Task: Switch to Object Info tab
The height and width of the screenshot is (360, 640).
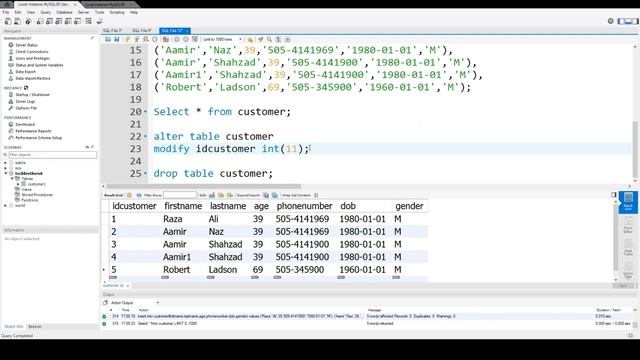Action: point(13,327)
